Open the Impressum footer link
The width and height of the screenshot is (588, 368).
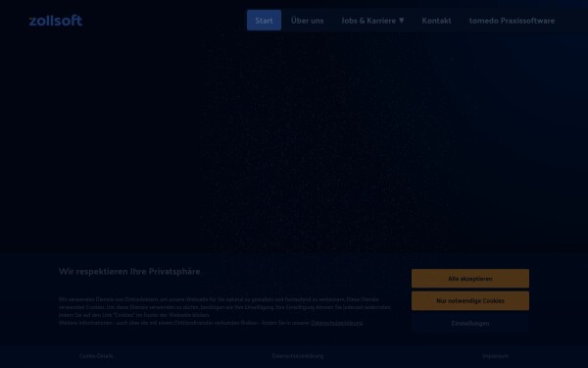pyautogui.click(x=495, y=356)
